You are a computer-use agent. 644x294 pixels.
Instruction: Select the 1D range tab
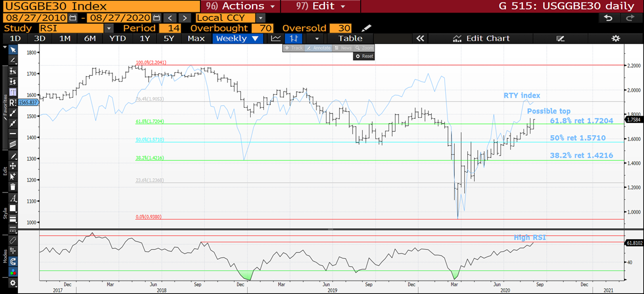[16, 38]
